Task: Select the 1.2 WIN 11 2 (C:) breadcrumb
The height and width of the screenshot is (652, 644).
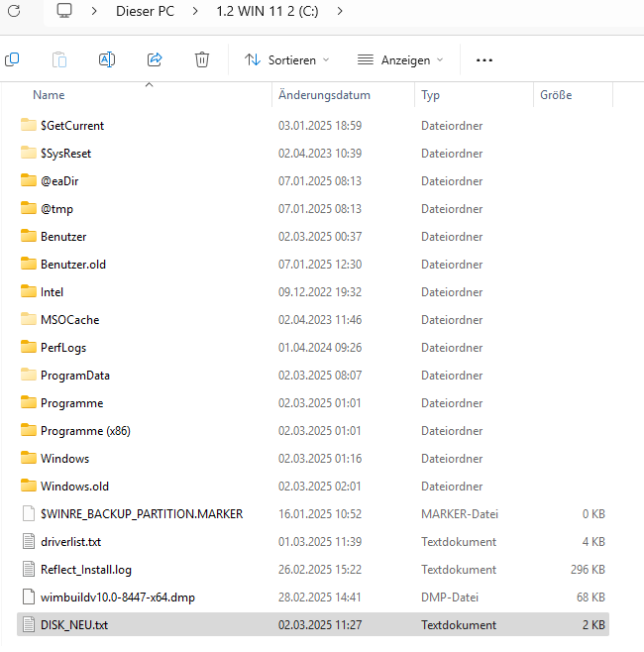Action: (267, 11)
